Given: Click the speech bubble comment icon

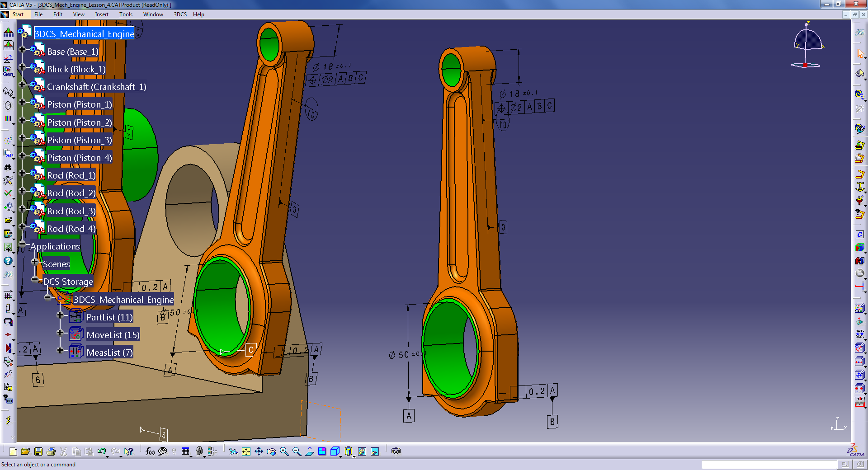Looking at the screenshot, I should pos(163,451).
